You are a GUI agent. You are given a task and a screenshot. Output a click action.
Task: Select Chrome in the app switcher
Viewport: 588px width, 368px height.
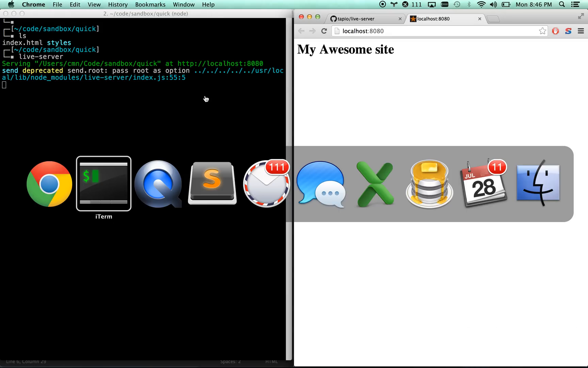[49, 184]
